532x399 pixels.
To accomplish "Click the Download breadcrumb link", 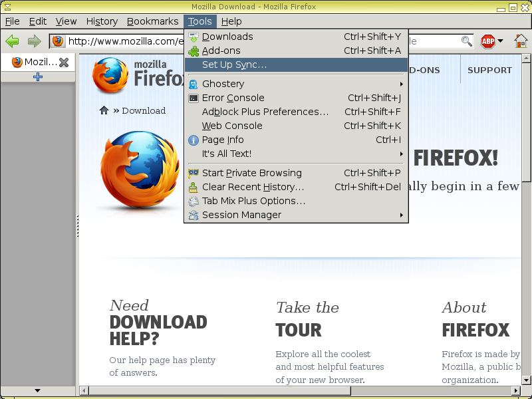I will [x=144, y=110].
